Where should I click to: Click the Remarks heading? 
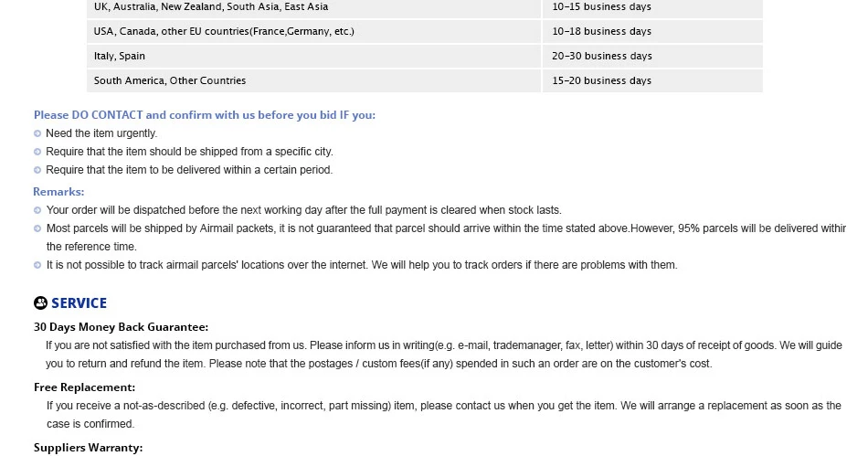coord(58,192)
